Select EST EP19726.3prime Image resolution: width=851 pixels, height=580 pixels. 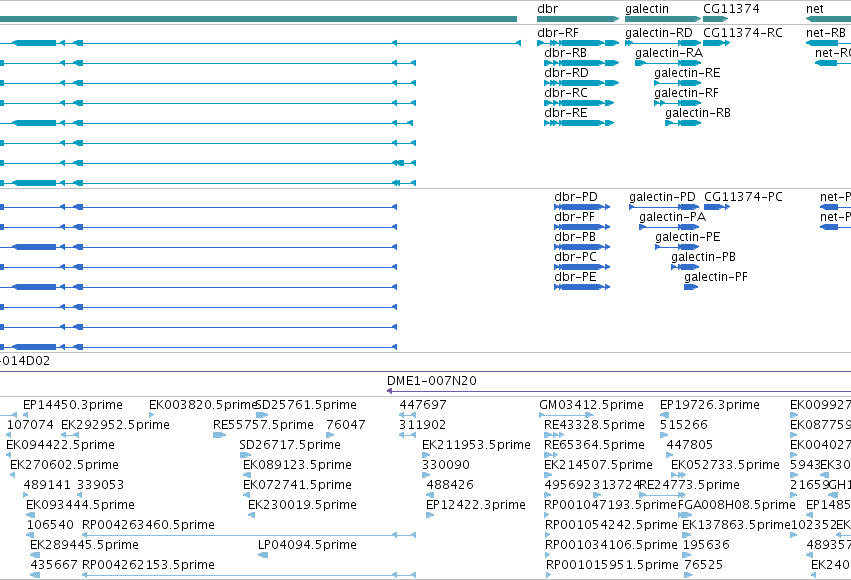(710, 405)
